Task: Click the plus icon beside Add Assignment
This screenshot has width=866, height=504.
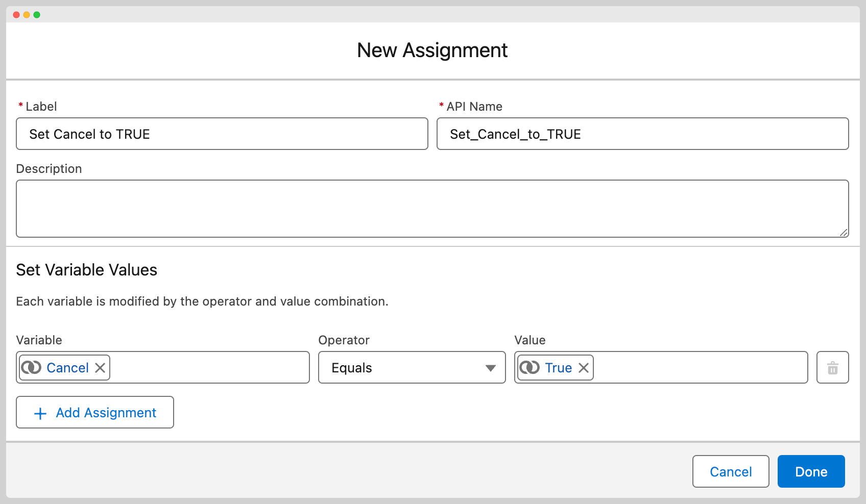Action: pos(40,413)
